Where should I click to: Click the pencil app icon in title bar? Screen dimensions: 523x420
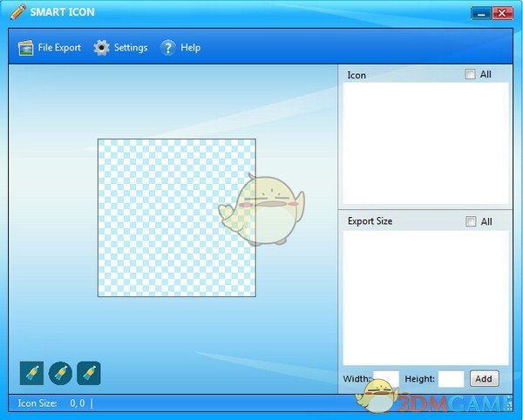(x=18, y=12)
